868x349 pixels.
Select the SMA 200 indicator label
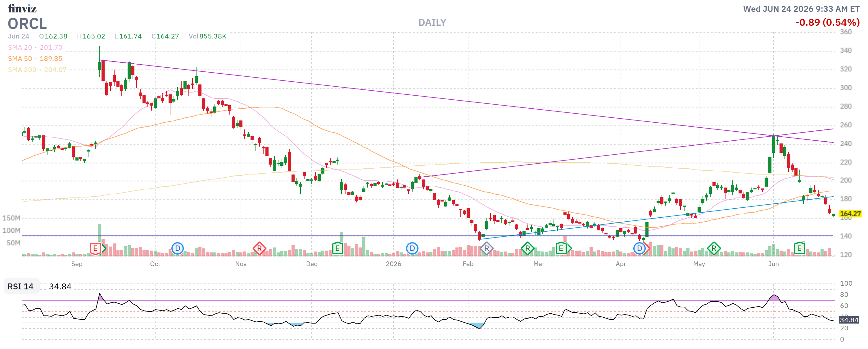click(x=22, y=70)
